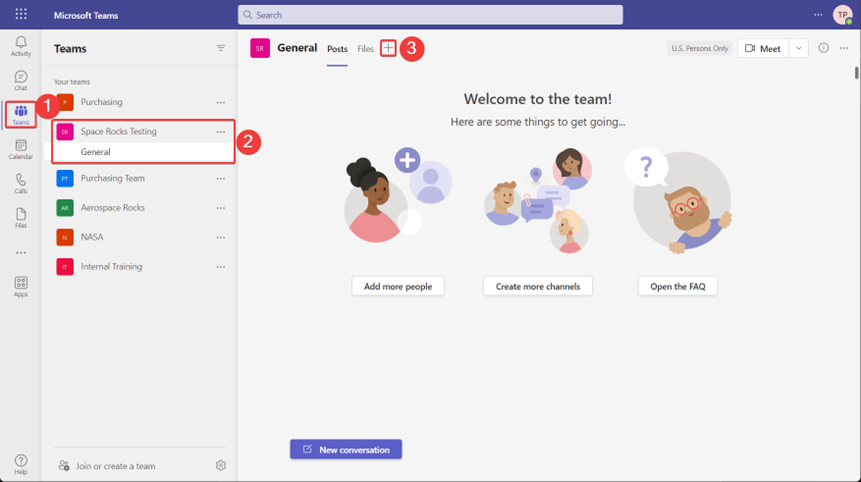Viewport: 861px width, 482px height.
Task: Open Help in the sidebar
Action: pos(21,464)
